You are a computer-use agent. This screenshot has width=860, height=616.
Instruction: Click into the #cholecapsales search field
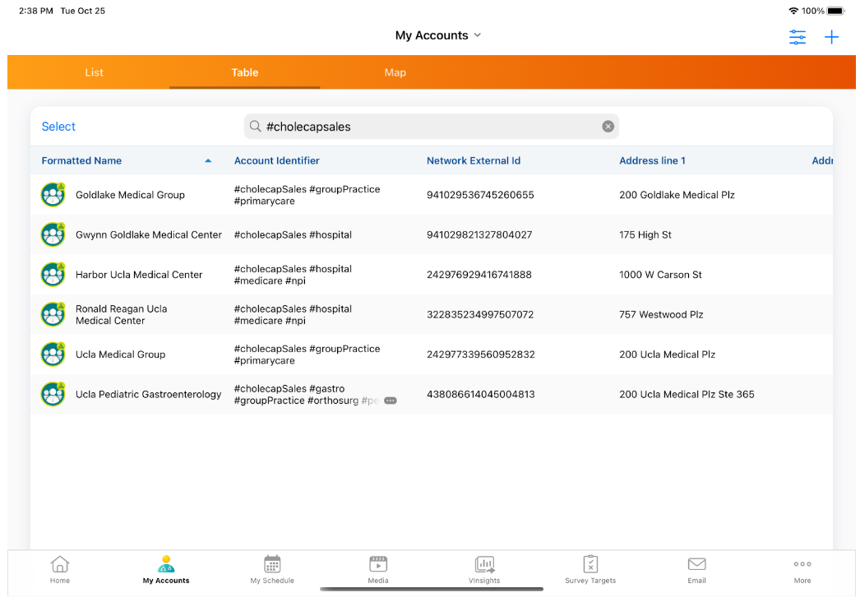pyautogui.click(x=428, y=127)
